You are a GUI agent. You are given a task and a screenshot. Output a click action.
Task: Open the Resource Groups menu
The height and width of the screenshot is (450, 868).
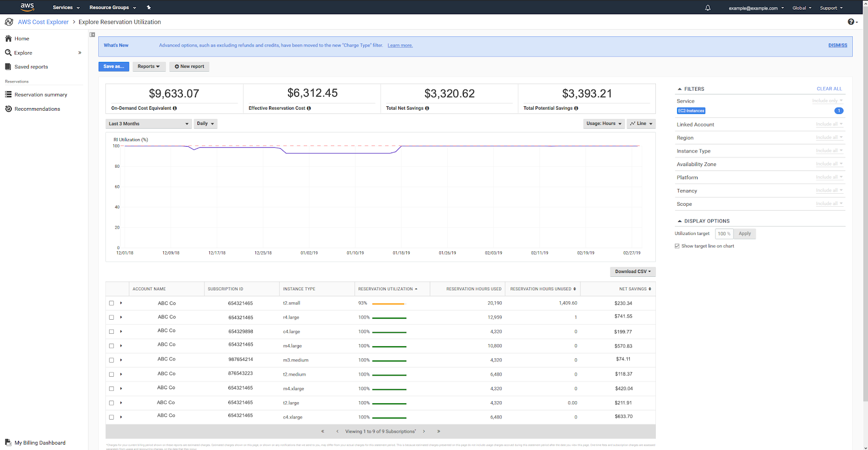tap(112, 8)
